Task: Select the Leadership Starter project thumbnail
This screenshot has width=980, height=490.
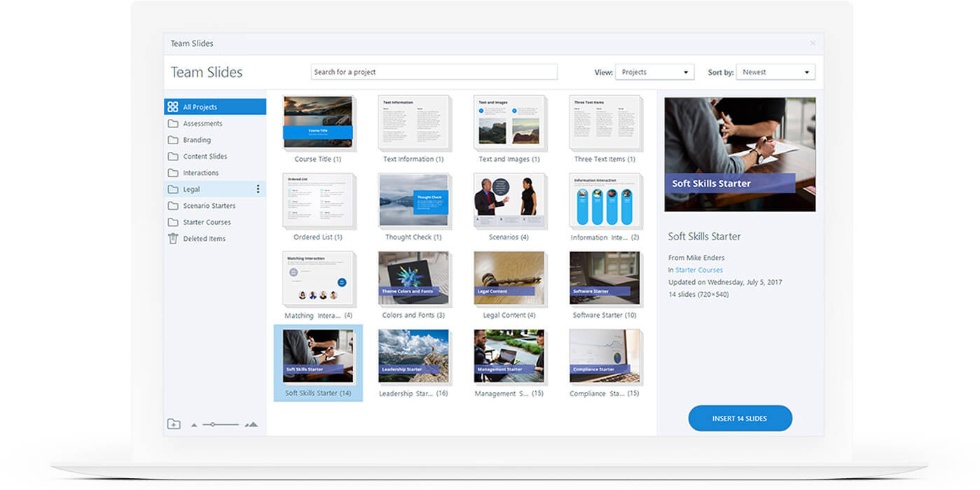Action: click(x=413, y=357)
